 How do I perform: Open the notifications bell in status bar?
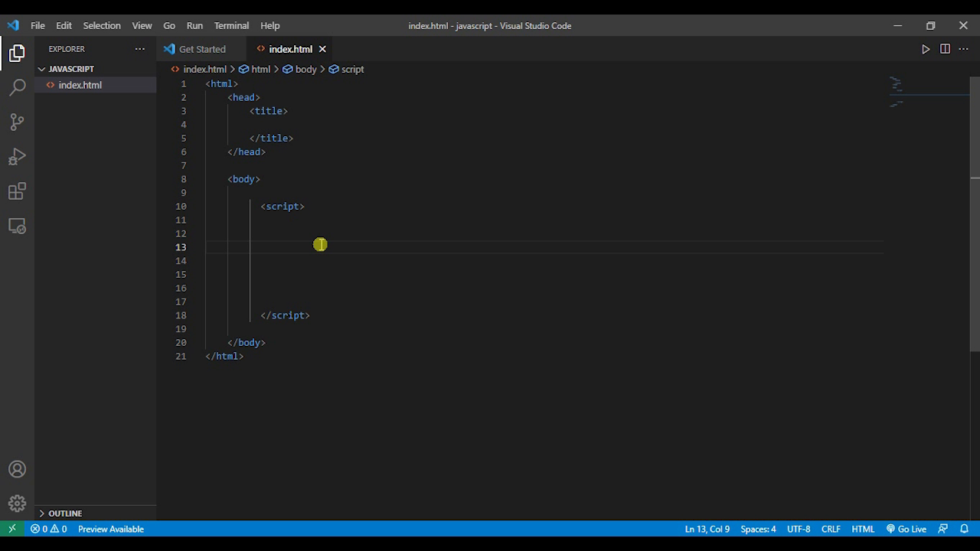[965, 529]
